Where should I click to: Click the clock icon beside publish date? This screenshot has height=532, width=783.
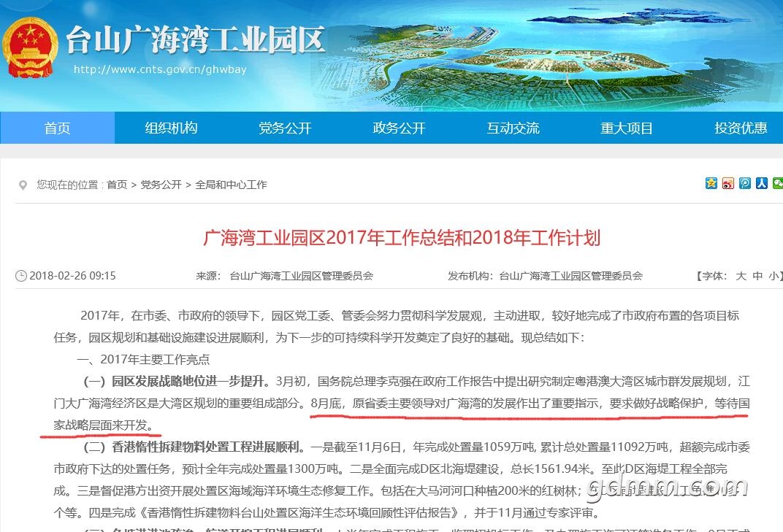click(x=21, y=276)
